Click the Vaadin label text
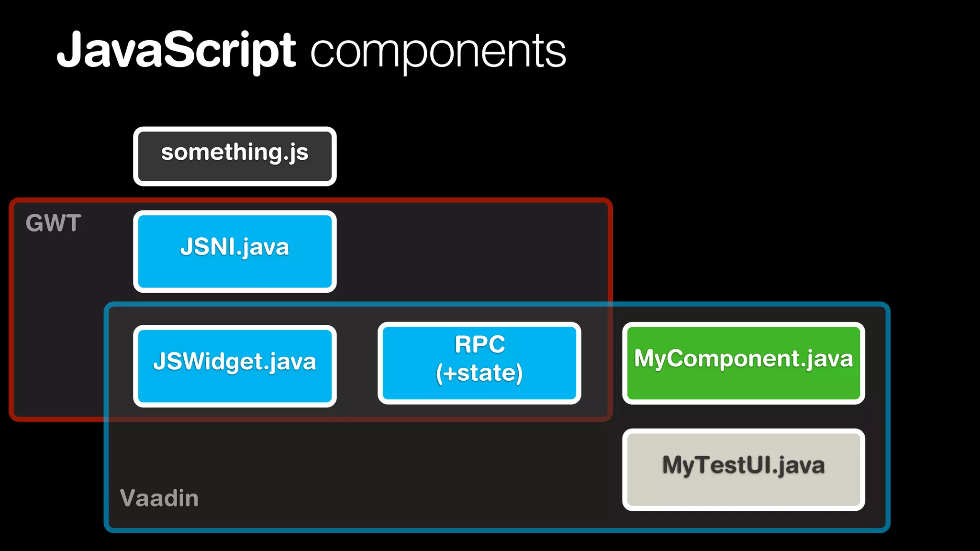This screenshot has width=980, height=551. coord(159,498)
